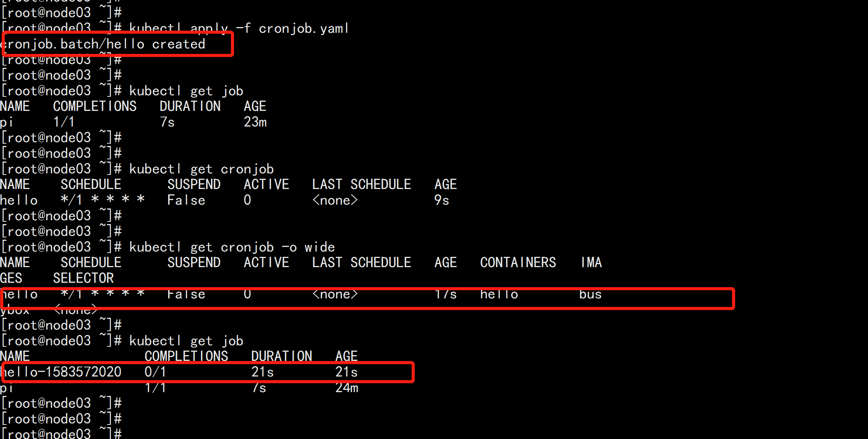Screen dimensions: 868x439
Task: Click the '9s' age of the hello cronjob
Action: (x=442, y=200)
